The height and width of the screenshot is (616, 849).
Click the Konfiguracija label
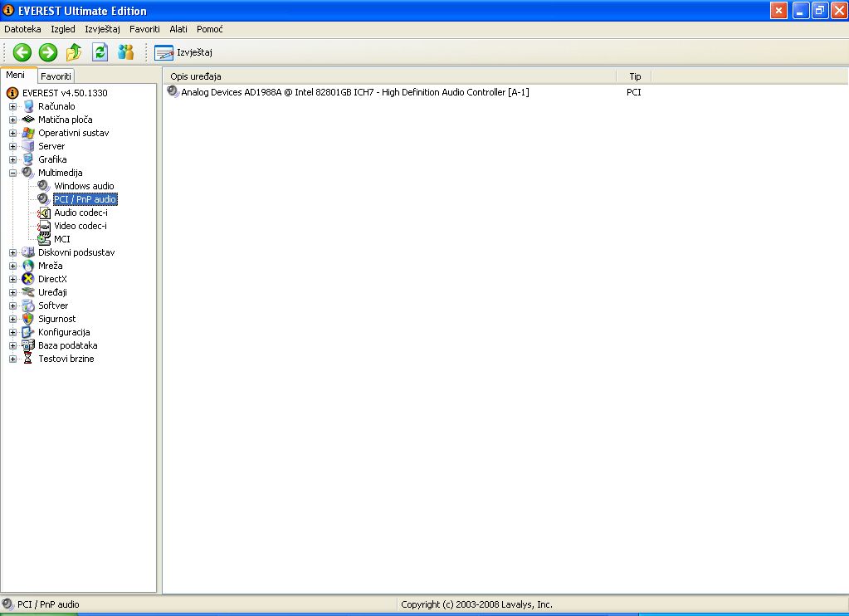point(64,332)
